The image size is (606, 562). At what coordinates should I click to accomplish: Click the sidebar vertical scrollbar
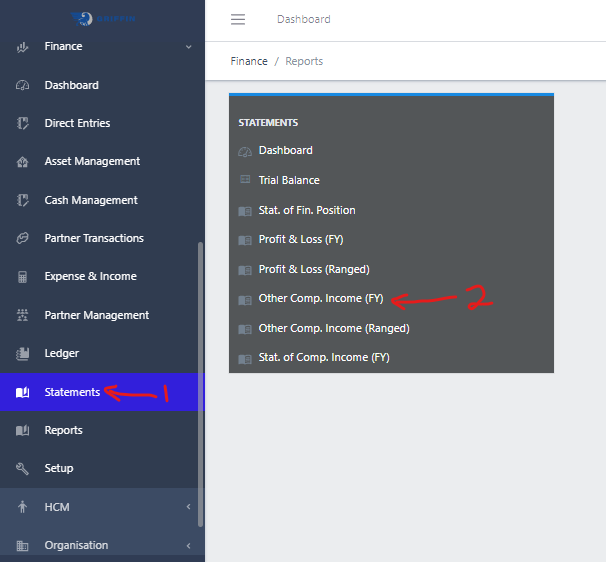(200, 380)
